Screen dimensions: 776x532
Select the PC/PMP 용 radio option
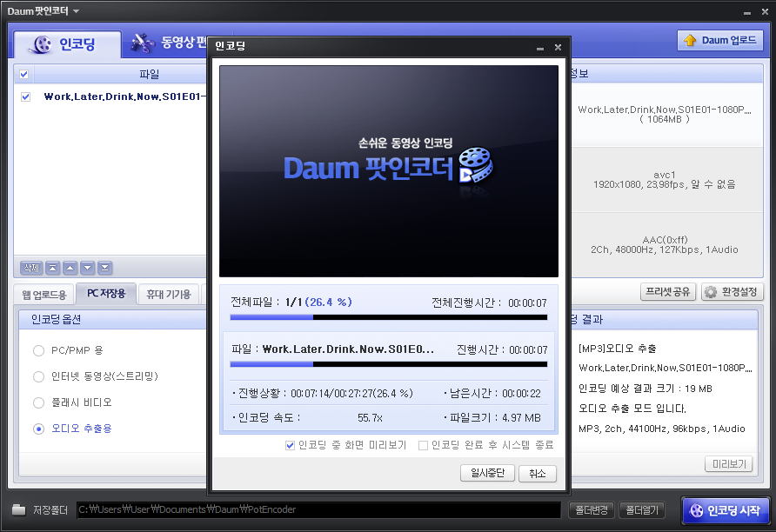click(38, 350)
